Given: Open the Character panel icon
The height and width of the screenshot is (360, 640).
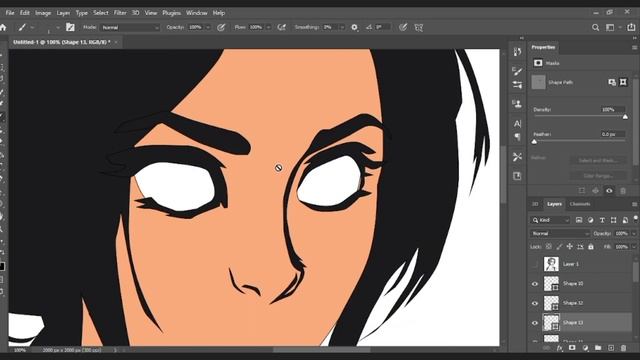Looking at the screenshot, I should point(517,123).
